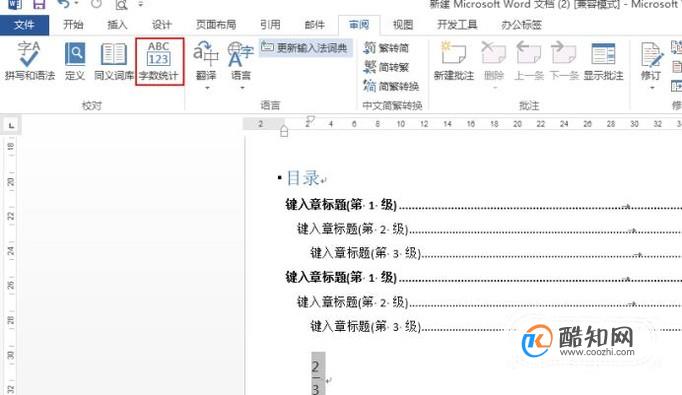Viewport: 682px width, 395px height.
Task: Switch to the 页面布局 tab
Action: coord(216,25)
